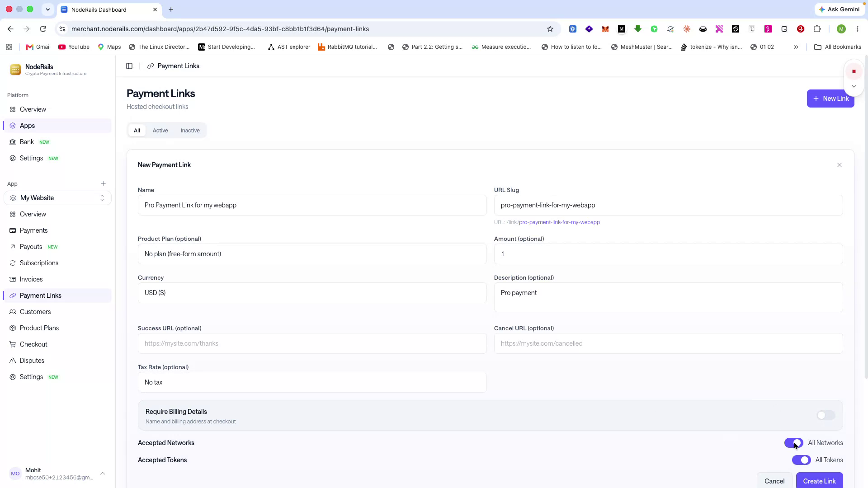868x488 pixels.
Task: Open the Subscriptions page
Action: [57, 263]
